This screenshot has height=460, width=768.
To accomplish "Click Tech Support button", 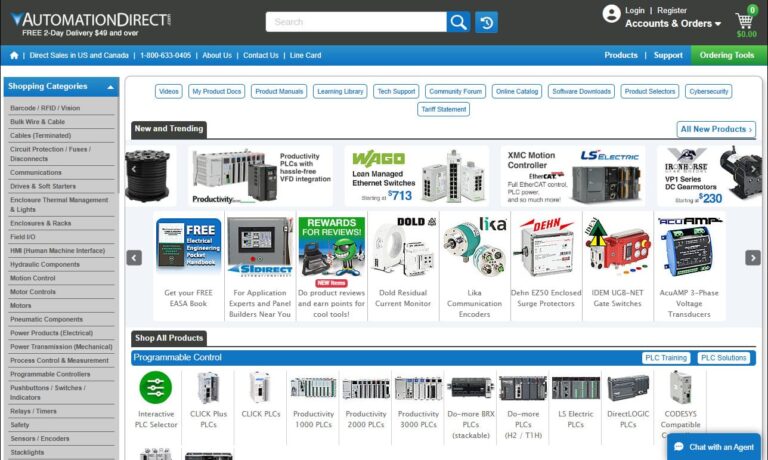I will tap(396, 92).
